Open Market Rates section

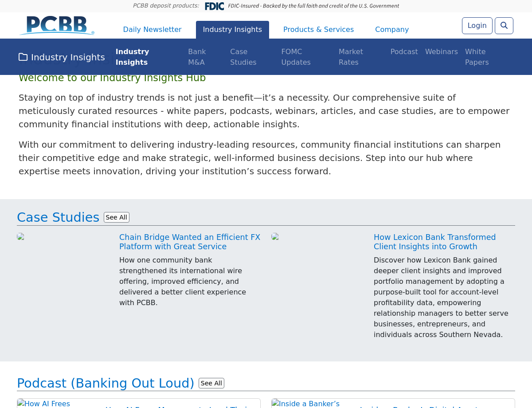pos(351,57)
